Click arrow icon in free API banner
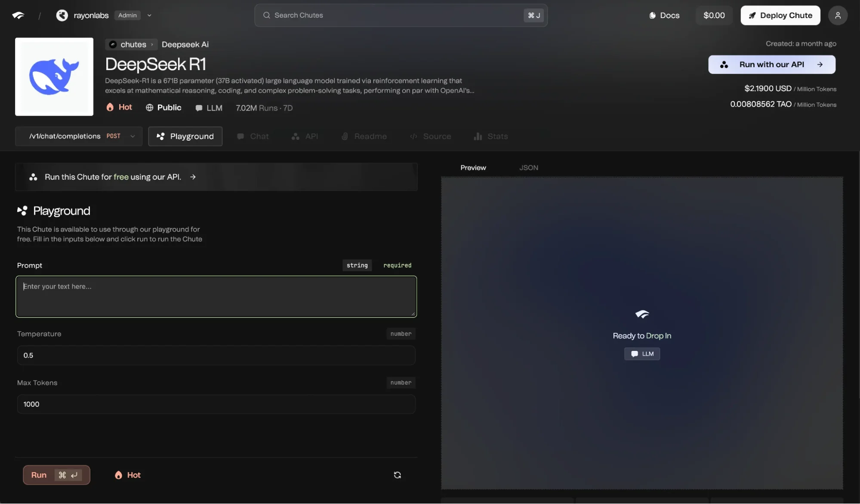This screenshot has width=860, height=504. click(193, 177)
